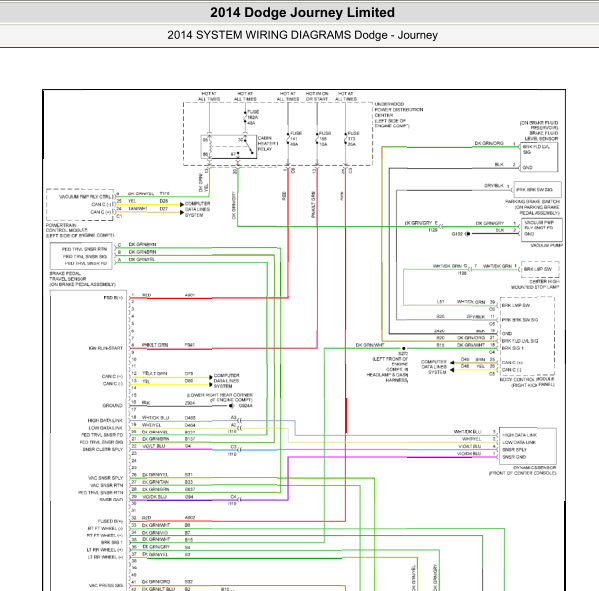The image size is (599, 591).
Task: Click 'FSD B(+)' pin 1 label
Action: (113, 298)
